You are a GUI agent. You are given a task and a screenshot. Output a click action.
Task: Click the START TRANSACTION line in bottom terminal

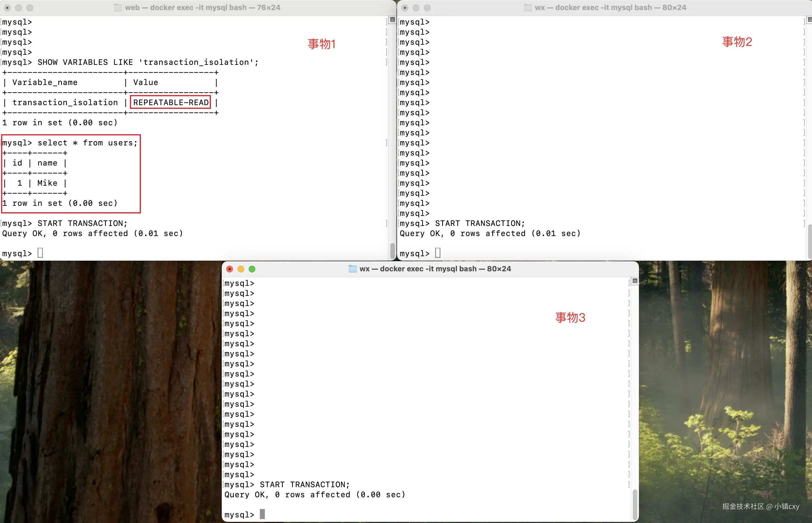point(304,485)
